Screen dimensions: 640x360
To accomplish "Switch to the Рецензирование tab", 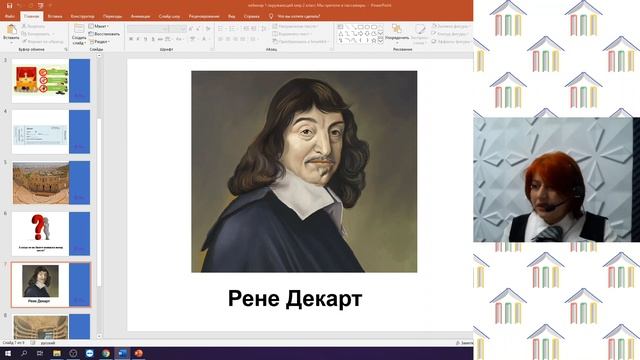I will pos(204,16).
